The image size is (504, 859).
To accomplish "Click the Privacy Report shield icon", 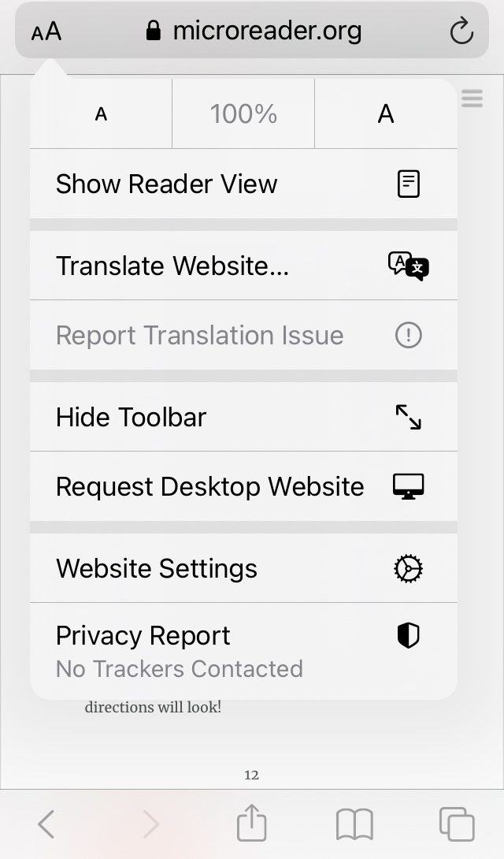I will tap(408, 635).
